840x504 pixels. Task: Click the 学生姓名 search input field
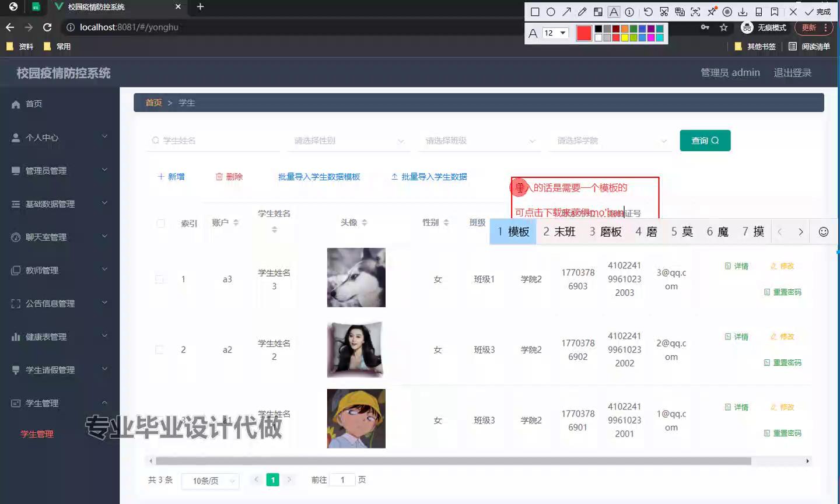pyautogui.click(x=216, y=141)
